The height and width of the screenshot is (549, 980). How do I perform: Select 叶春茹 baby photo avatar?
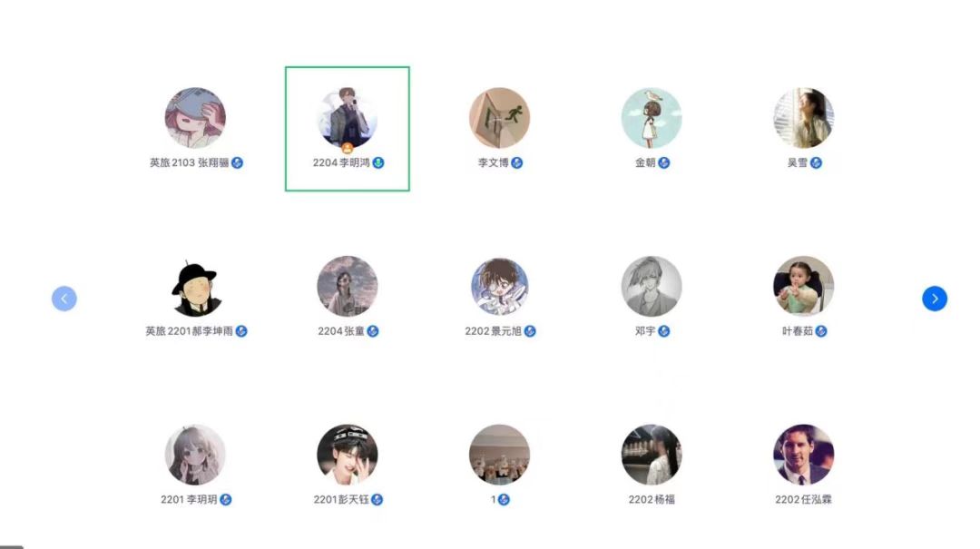pos(803,286)
